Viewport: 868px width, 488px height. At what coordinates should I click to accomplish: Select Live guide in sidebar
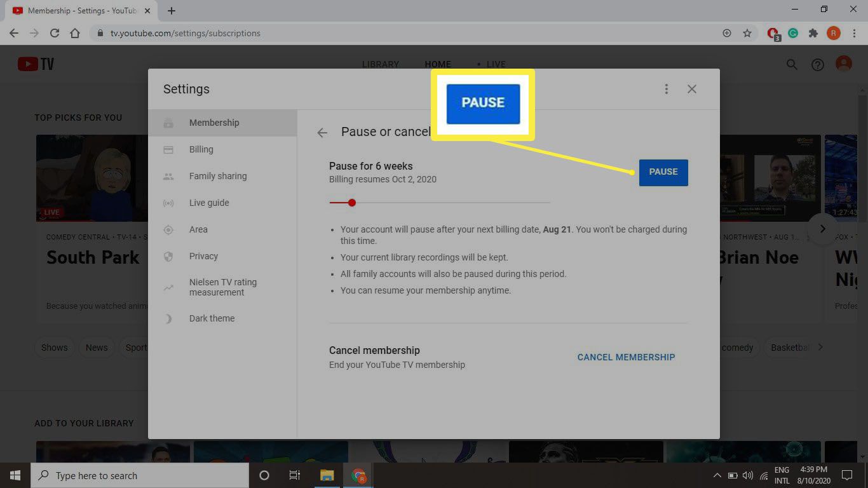[222, 203]
